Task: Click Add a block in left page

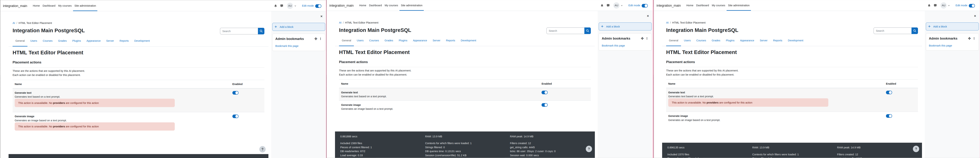Action: coord(299,27)
